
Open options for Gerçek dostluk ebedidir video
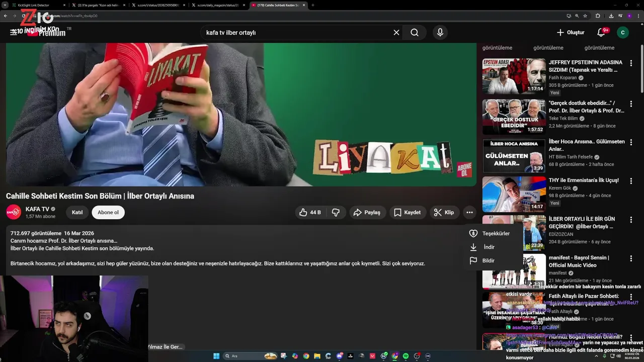[631, 104]
